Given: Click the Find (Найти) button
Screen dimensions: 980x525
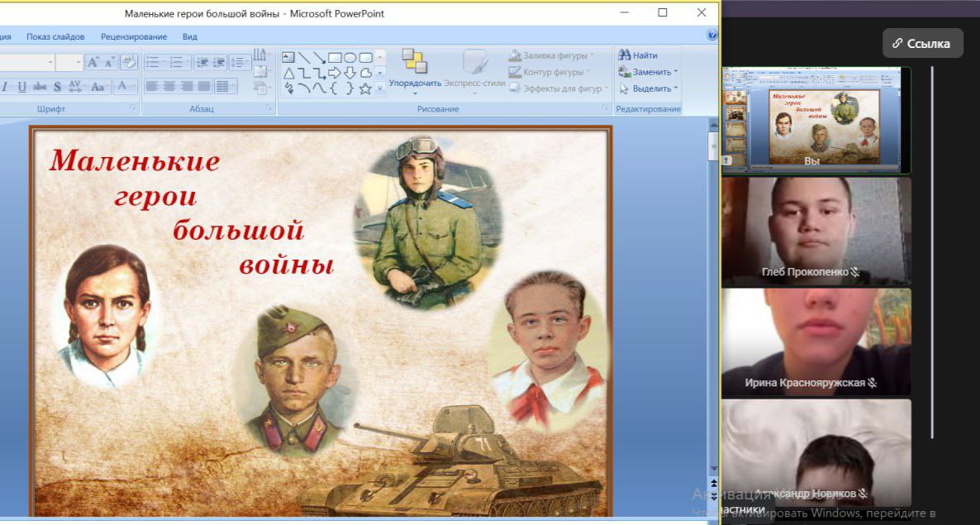Looking at the screenshot, I should coord(638,55).
